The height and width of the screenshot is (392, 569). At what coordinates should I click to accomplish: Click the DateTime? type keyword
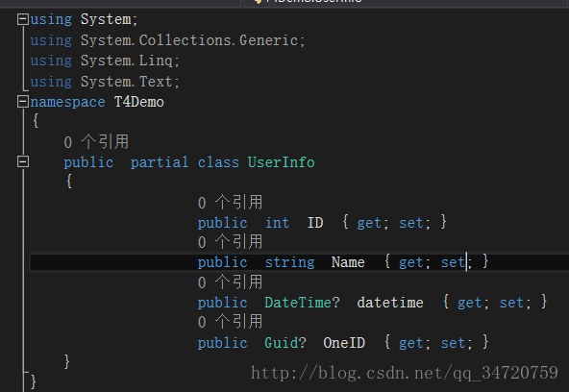pos(302,303)
